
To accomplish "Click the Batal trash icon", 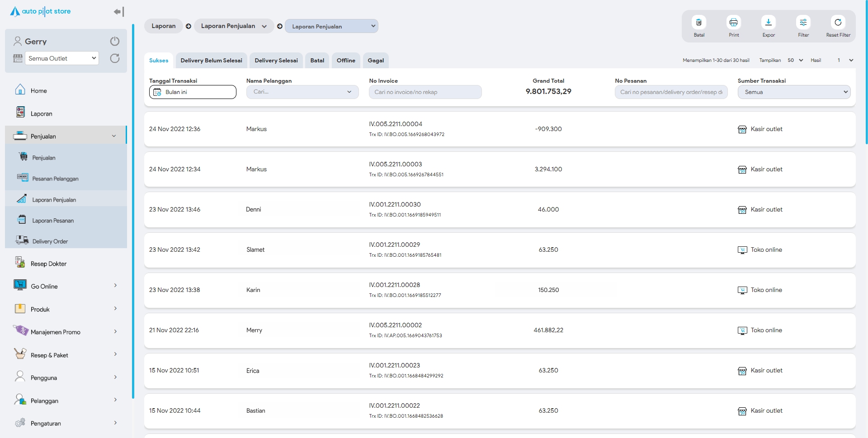I will pyautogui.click(x=698, y=23).
